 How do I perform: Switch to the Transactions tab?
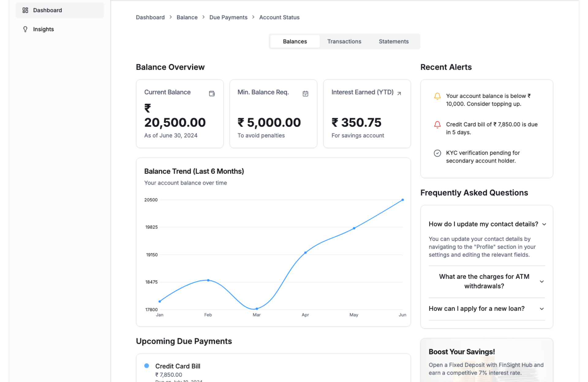(344, 41)
